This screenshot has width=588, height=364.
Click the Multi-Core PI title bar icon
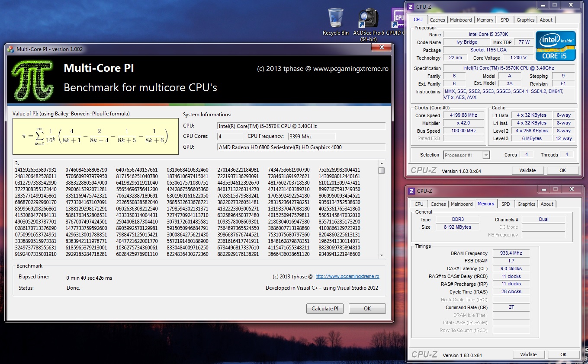pyautogui.click(x=11, y=49)
